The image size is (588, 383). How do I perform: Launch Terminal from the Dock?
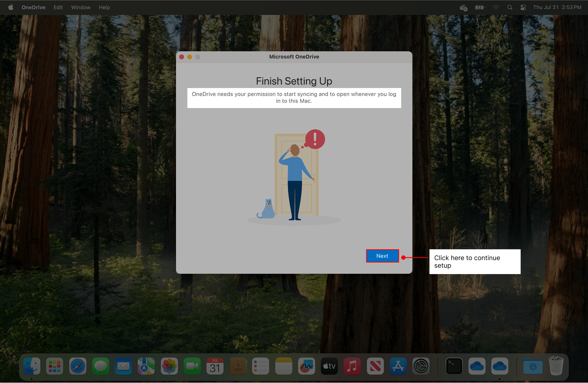454,366
